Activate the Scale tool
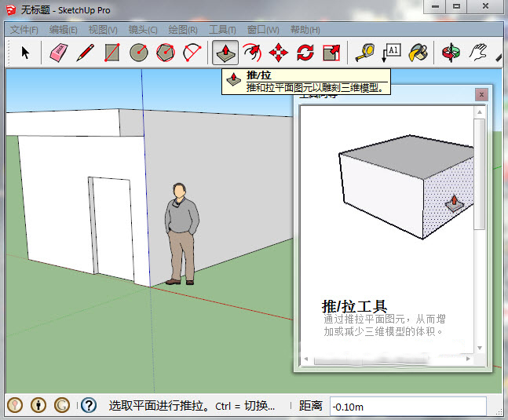The image size is (508, 420). pos(332,53)
